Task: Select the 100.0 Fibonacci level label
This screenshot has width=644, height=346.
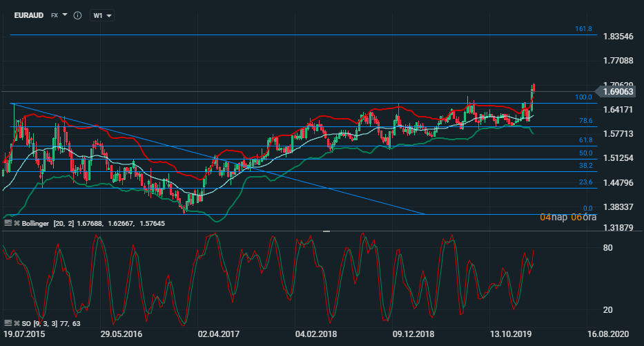Action: 583,97
